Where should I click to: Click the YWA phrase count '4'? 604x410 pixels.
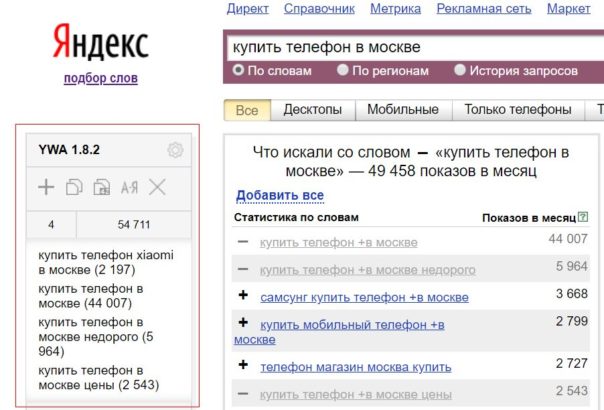[x=51, y=225]
